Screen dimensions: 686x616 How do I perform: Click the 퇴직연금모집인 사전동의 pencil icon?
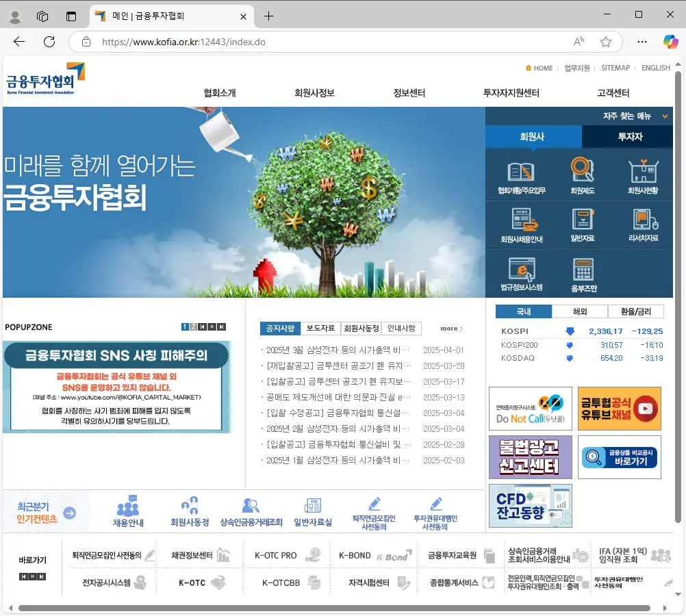374,504
